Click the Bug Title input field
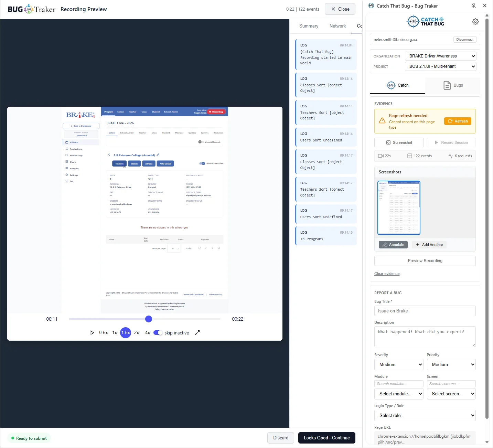Image resolution: width=493 pixels, height=448 pixels. pos(425,311)
